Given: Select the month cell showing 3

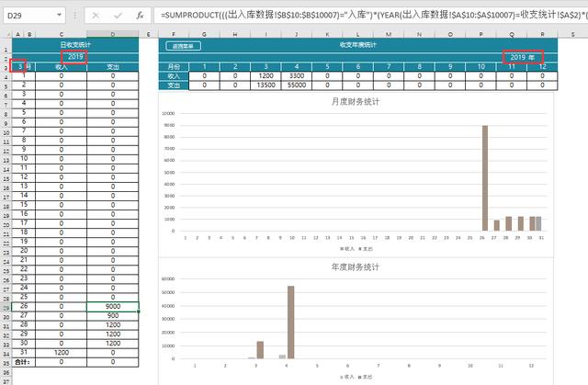Looking at the screenshot, I should click(20, 66).
